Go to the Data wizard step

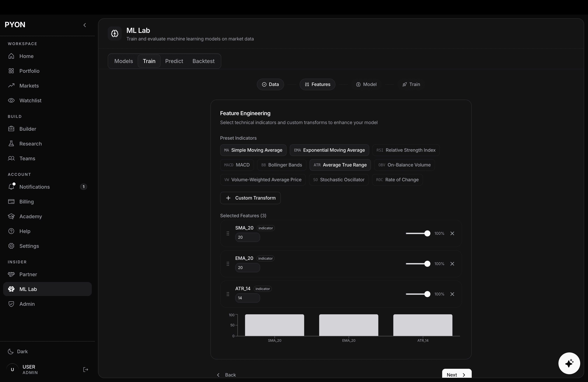click(270, 84)
